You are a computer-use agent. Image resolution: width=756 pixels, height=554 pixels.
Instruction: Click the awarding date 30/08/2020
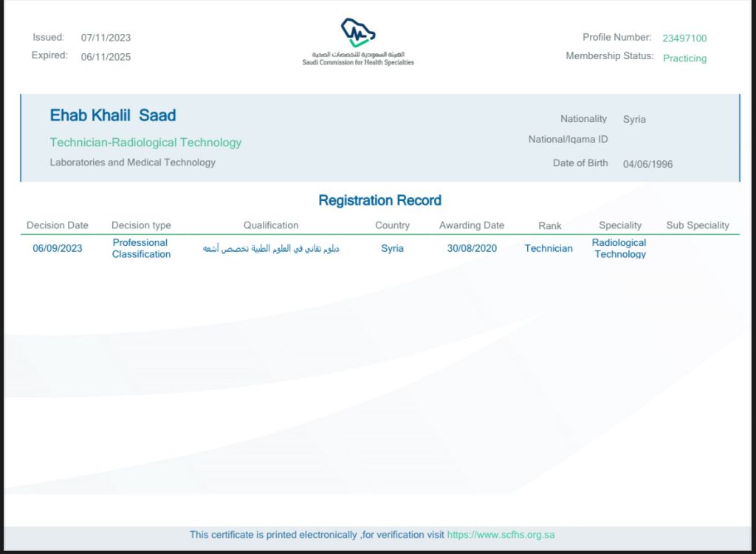tap(472, 248)
